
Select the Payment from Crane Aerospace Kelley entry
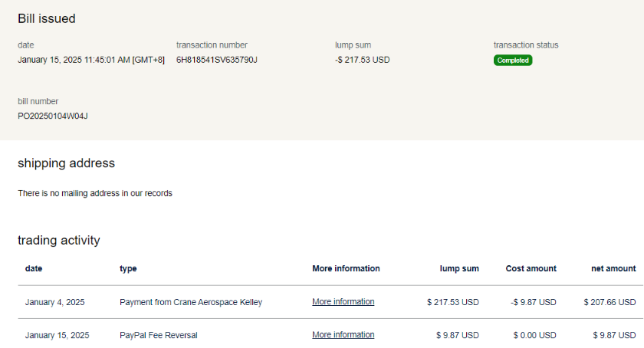pos(191,302)
